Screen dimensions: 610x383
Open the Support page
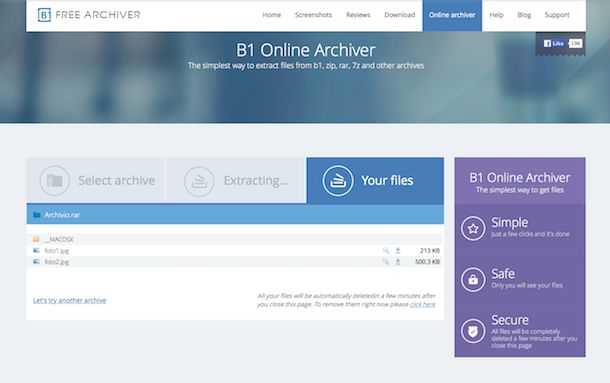pyautogui.click(x=557, y=15)
